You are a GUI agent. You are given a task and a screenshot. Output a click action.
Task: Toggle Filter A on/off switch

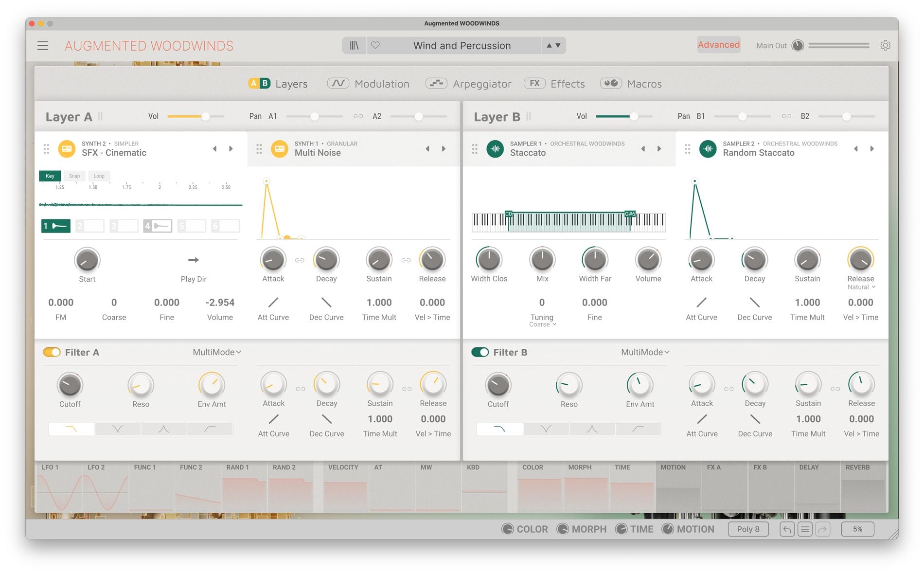[52, 352]
